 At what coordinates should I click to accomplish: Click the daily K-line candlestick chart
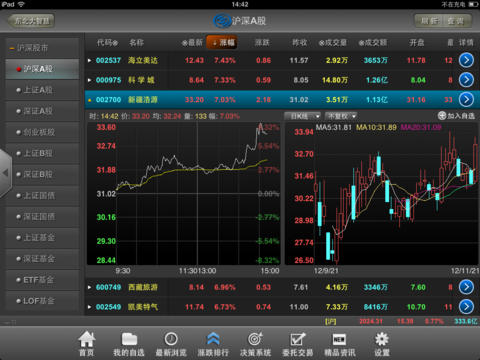[382, 193]
